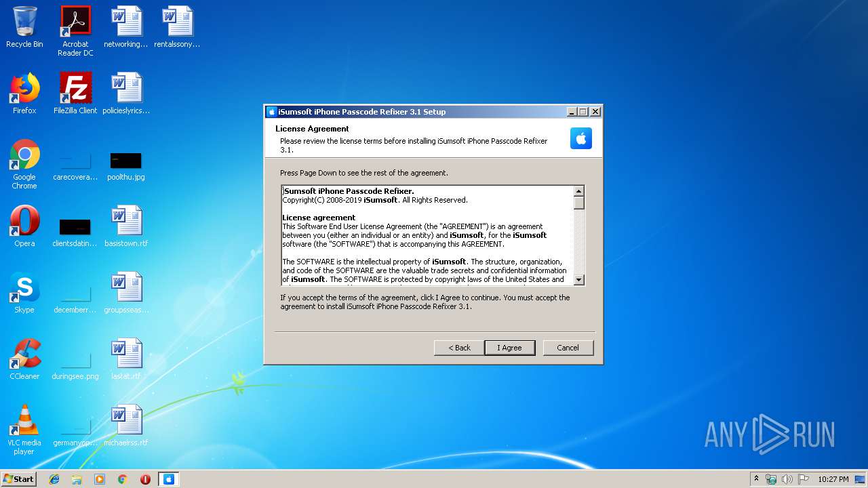
Task: Open duringsee.png image file
Action: point(75,365)
